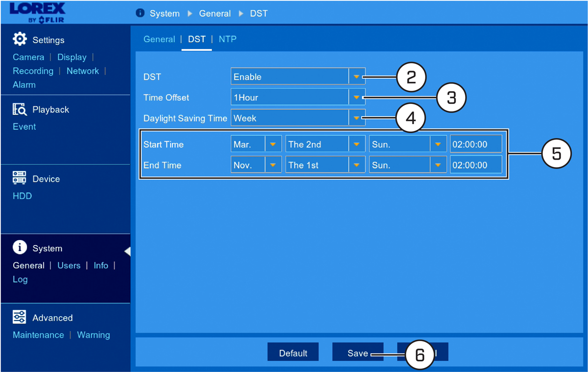Open Display settings link
This screenshot has height=372, width=588.
click(72, 57)
